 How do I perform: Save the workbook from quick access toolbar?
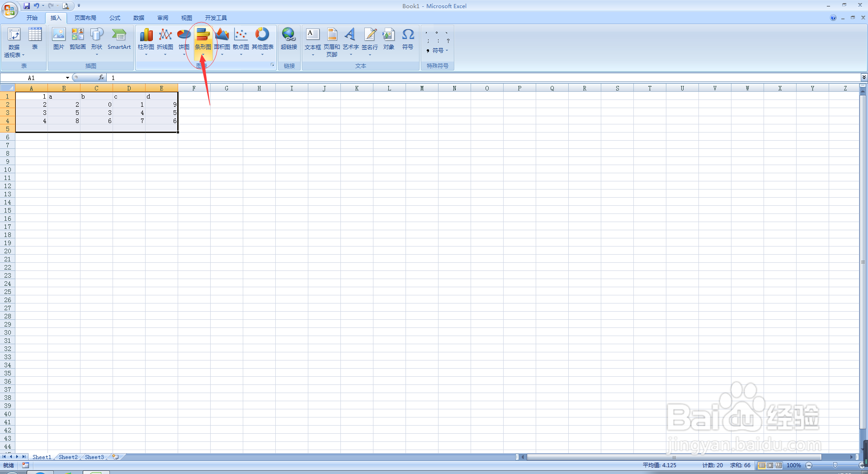[x=27, y=6]
